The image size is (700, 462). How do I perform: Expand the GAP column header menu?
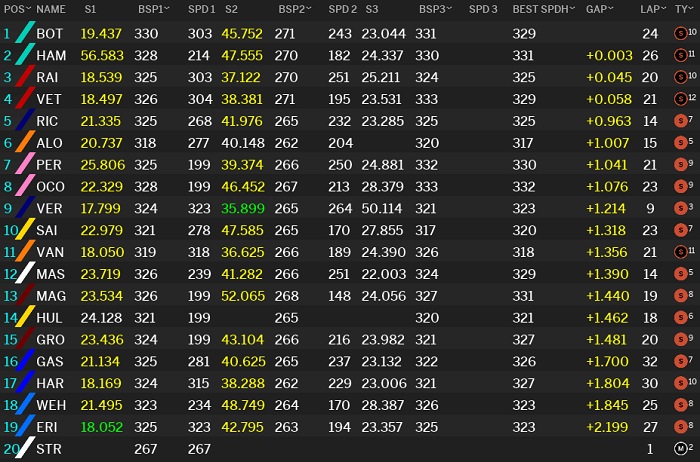610,8
